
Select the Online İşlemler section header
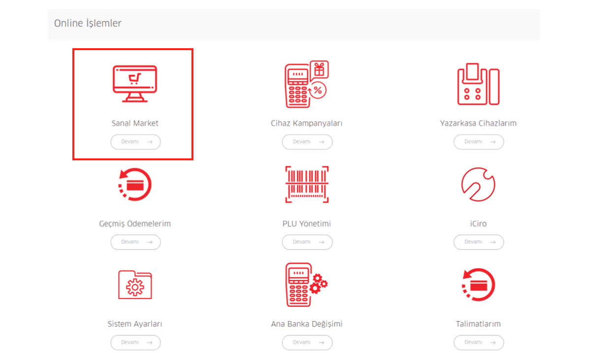88,23
